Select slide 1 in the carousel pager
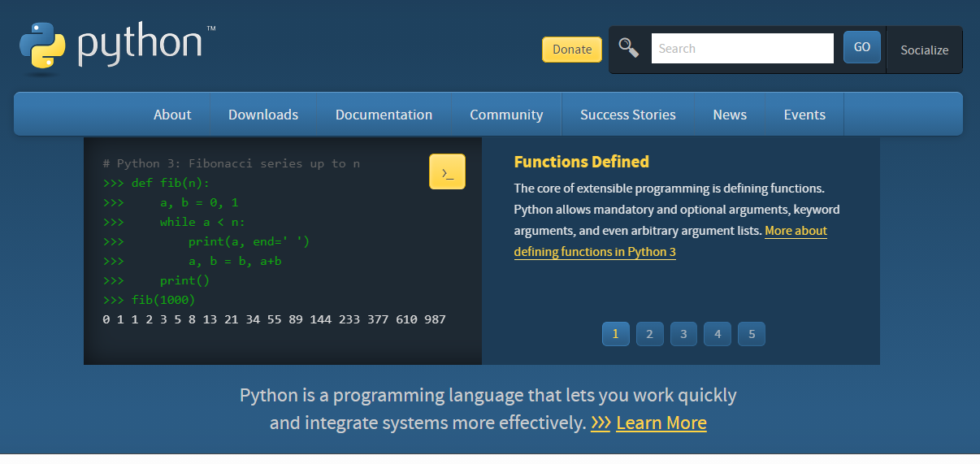 tap(616, 334)
